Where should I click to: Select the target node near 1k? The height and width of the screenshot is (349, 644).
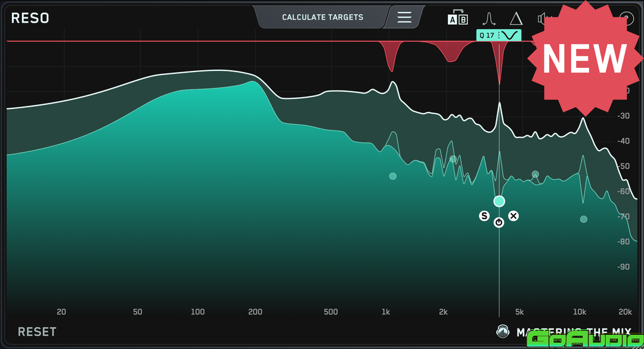[x=392, y=176]
